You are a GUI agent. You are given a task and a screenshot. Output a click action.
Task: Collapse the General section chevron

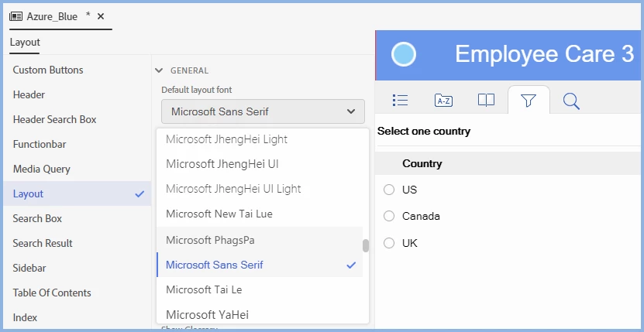pos(158,70)
